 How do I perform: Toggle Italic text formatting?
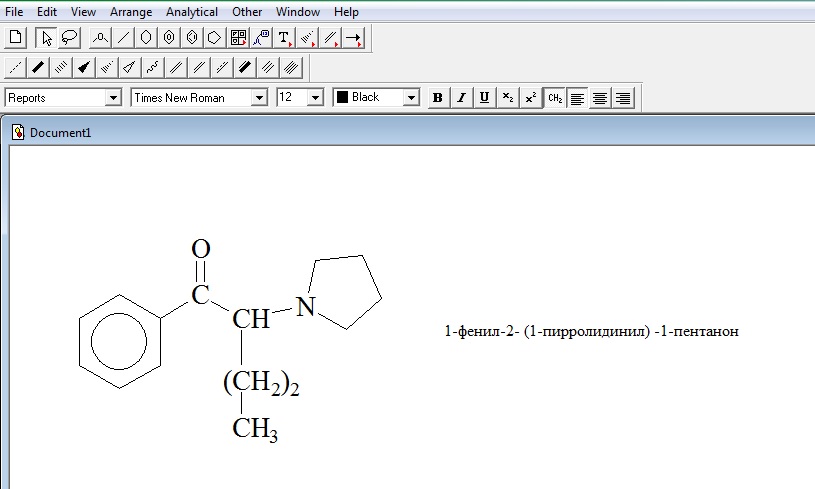[461, 98]
